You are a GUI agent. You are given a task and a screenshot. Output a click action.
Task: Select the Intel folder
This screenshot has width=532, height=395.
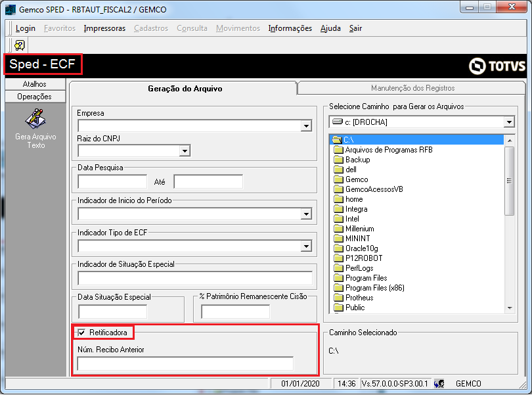346,219
